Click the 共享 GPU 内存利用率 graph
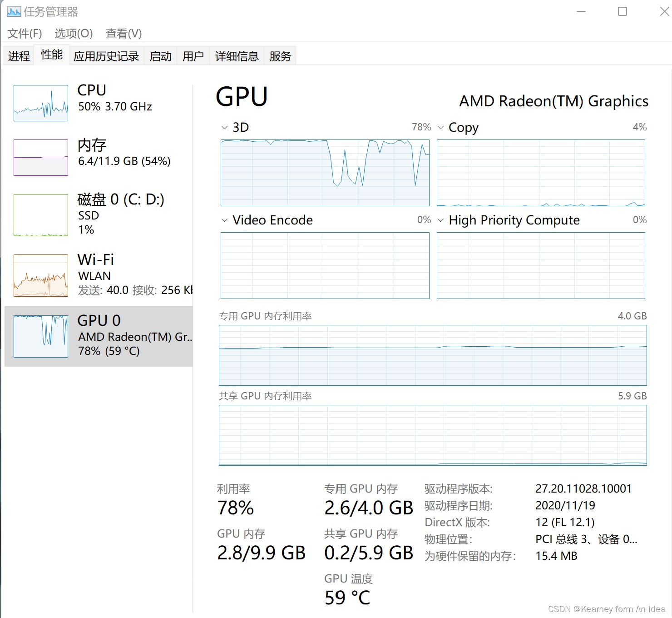Image resolution: width=672 pixels, height=618 pixels. point(433,435)
